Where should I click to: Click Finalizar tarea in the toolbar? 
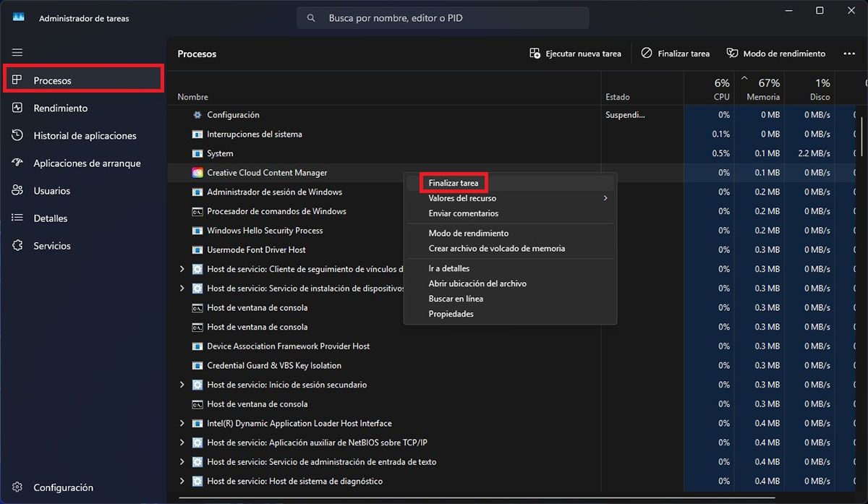click(x=676, y=54)
